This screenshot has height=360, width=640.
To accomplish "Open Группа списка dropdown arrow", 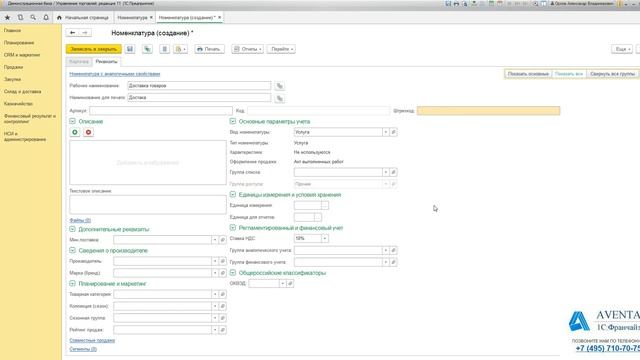I will click(x=386, y=172).
